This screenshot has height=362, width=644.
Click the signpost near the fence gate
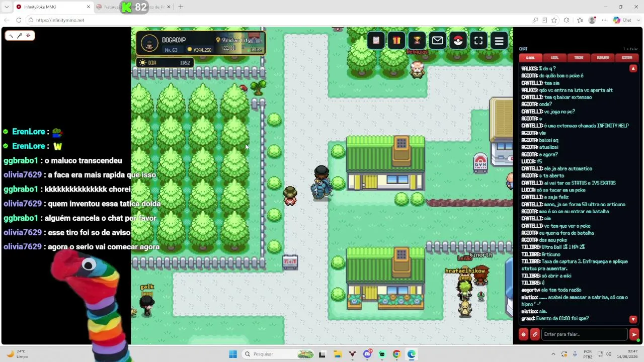(x=290, y=262)
